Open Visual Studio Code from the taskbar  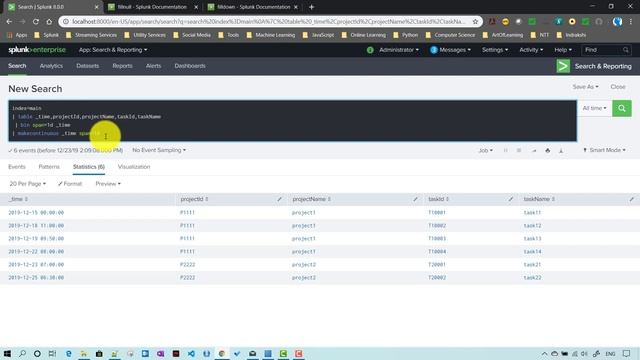point(191,353)
